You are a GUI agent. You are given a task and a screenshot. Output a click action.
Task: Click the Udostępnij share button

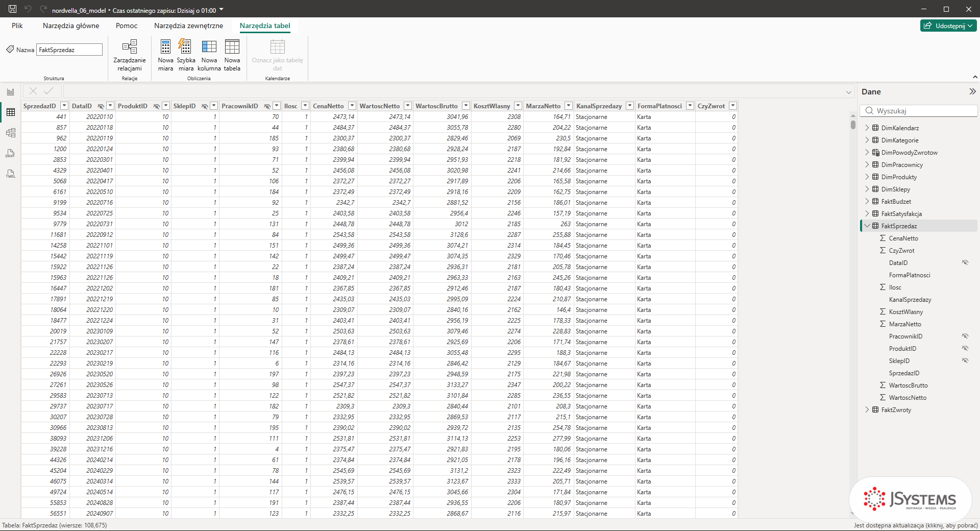click(x=948, y=26)
